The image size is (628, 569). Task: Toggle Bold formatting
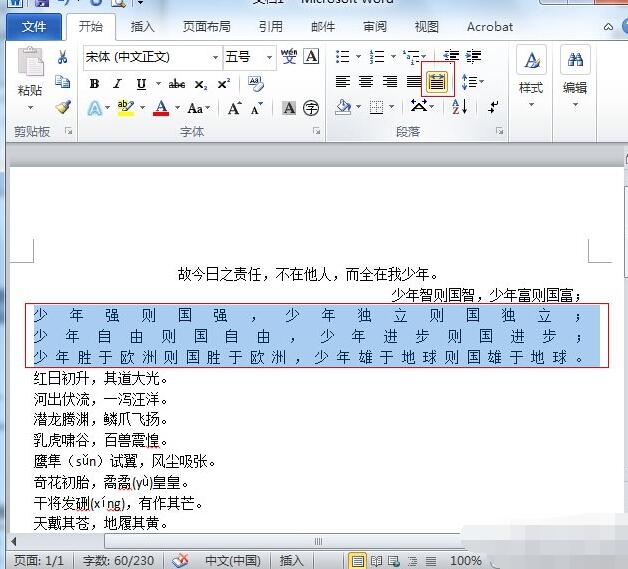(94, 84)
